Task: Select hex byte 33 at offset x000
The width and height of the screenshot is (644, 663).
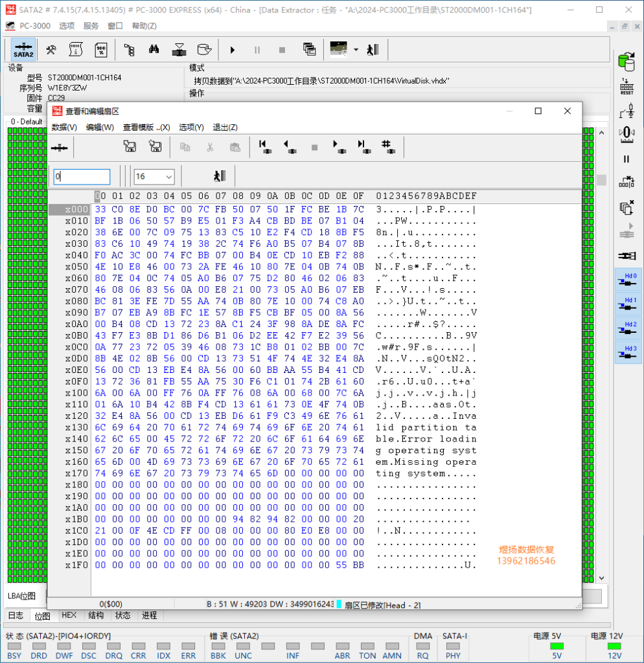Action: 100,209
